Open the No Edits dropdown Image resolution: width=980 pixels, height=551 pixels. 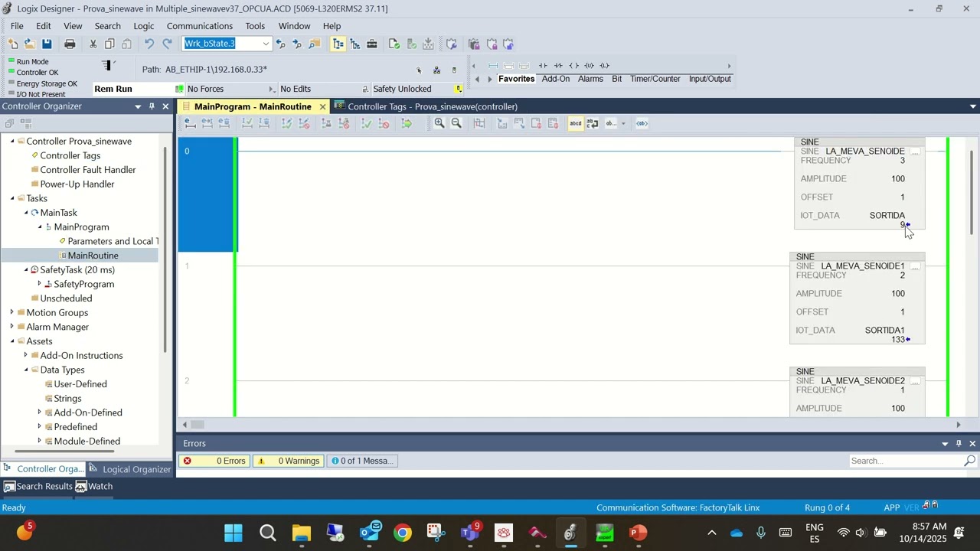(365, 89)
